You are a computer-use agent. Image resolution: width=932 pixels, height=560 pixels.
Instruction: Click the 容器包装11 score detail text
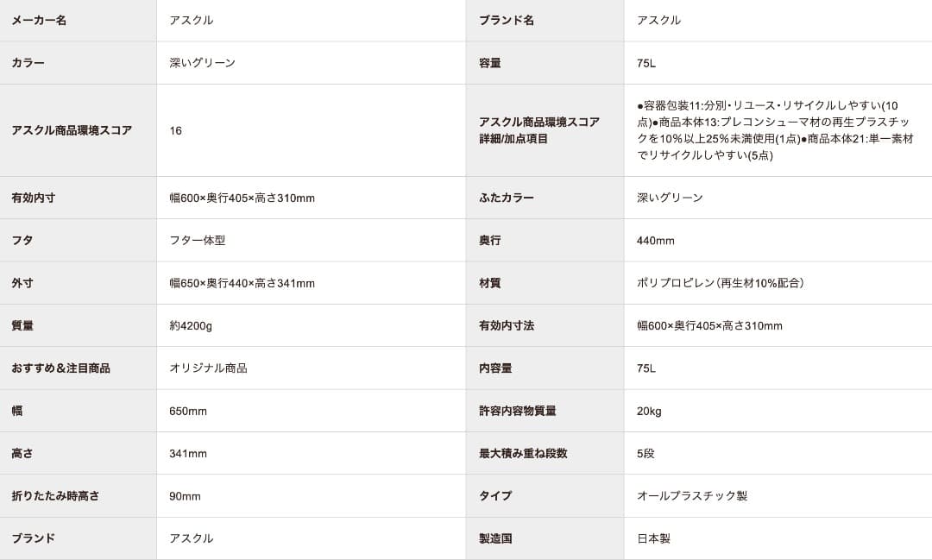point(775,130)
